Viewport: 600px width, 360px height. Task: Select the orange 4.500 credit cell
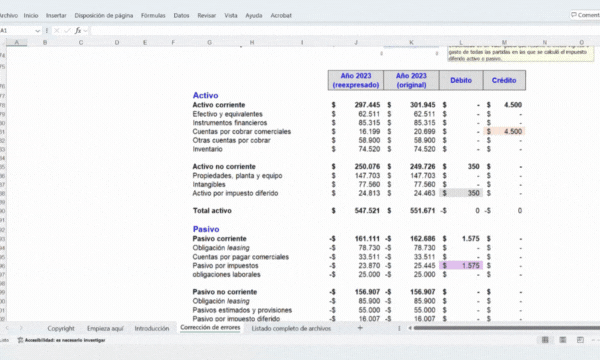(x=504, y=132)
